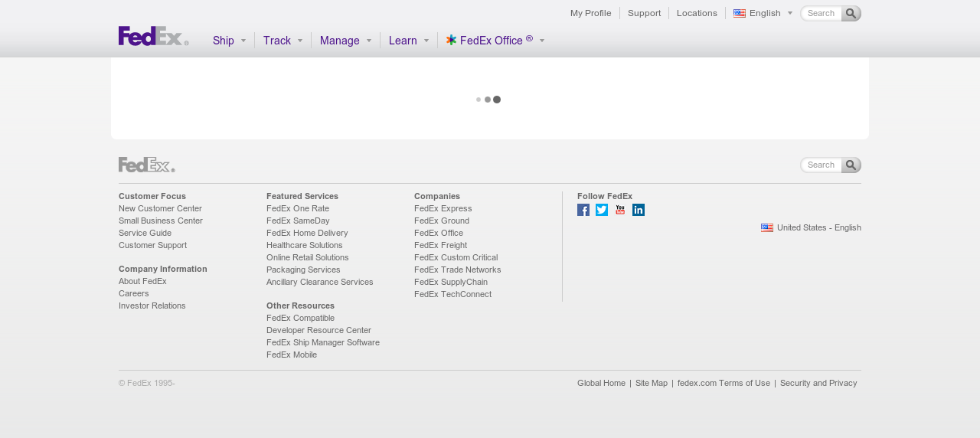Open Site Map footer link
Image resolution: width=980 pixels, height=438 pixels.
652,383
